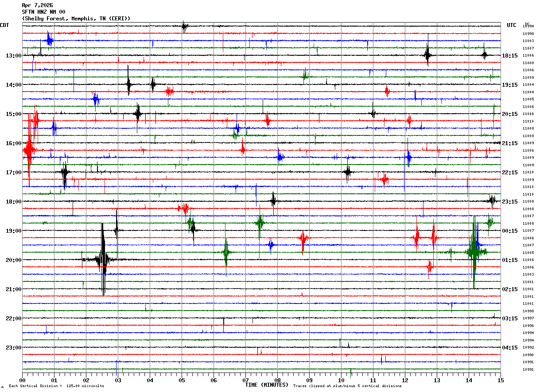Click the 21:15 UTC time label
This screenshot has height=392, width=536.
510,143
